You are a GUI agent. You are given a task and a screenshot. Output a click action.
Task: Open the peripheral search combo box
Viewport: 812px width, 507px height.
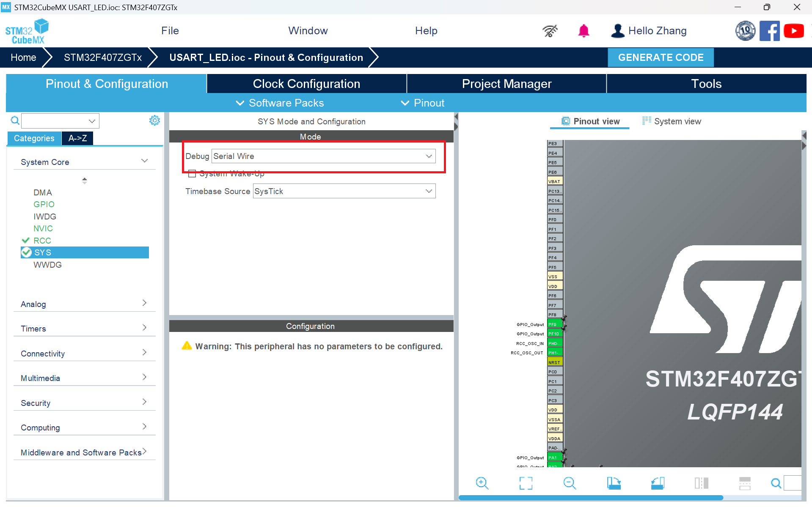pyautogui.click(x=61, y=121)
